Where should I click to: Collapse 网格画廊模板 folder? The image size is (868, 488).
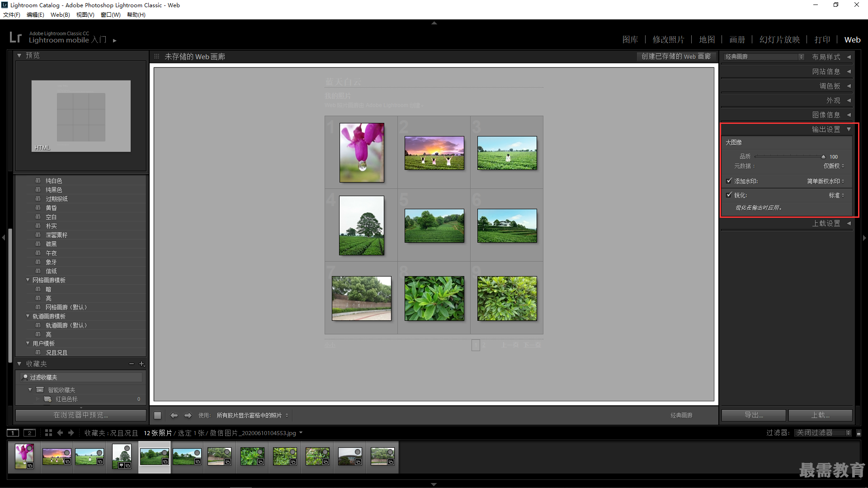pos(28,280)
